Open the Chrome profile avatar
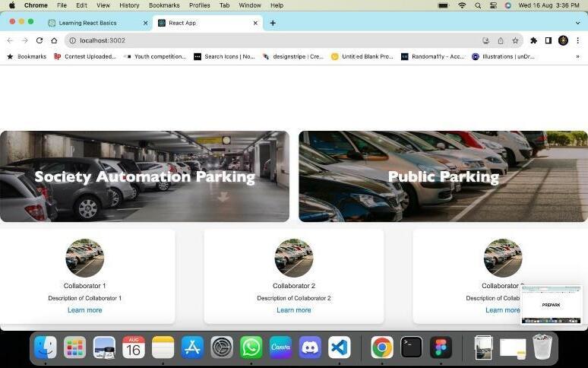This screenshot has height=368, width=588. pyautogui.click(x=563, y=40)
